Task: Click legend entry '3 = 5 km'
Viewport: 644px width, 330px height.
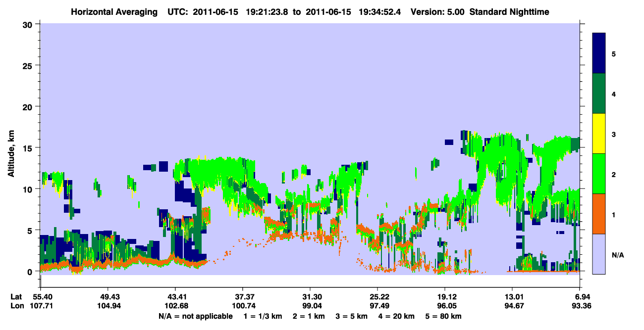Action: point(352,316)
